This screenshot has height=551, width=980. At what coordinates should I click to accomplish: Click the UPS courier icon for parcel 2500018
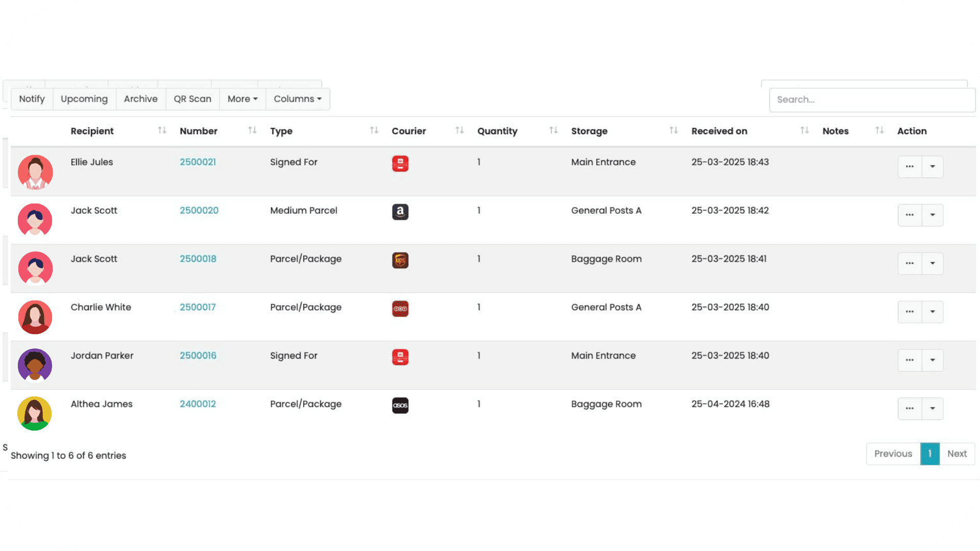[400, 260]
